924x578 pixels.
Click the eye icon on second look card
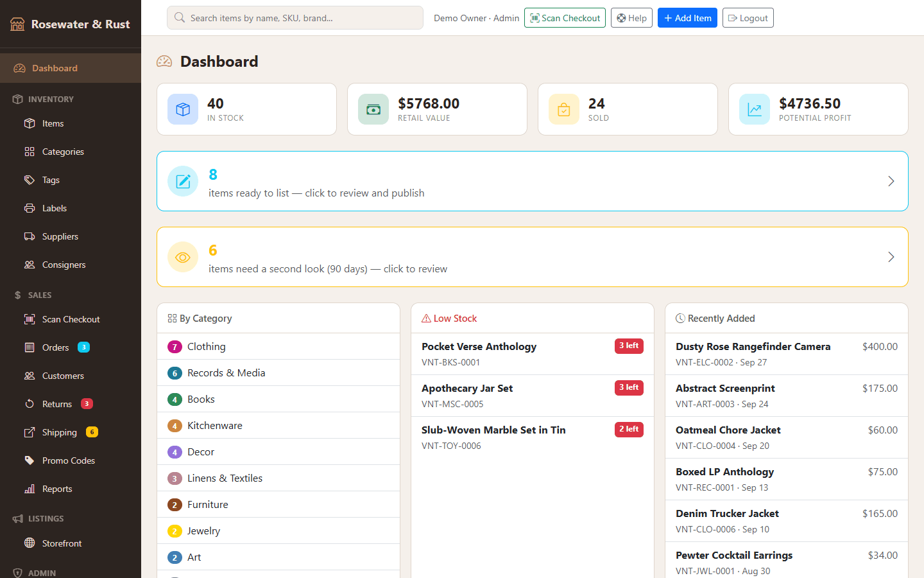tap(183, 257)
